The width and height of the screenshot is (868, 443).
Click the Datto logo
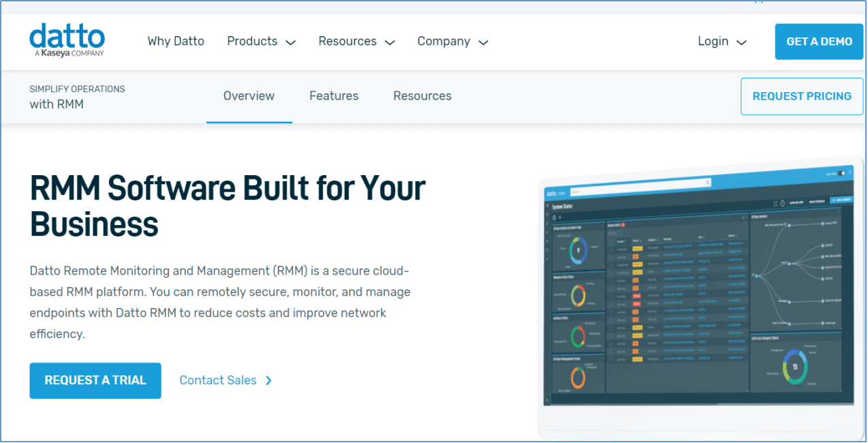67,40
